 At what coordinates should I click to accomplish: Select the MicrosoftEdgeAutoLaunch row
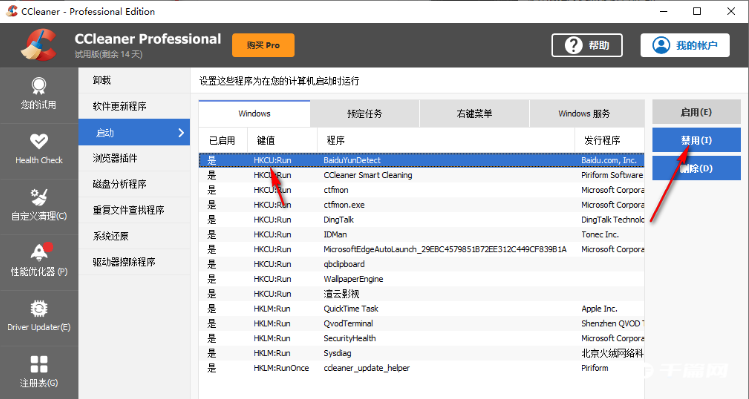tap(421, 249)
